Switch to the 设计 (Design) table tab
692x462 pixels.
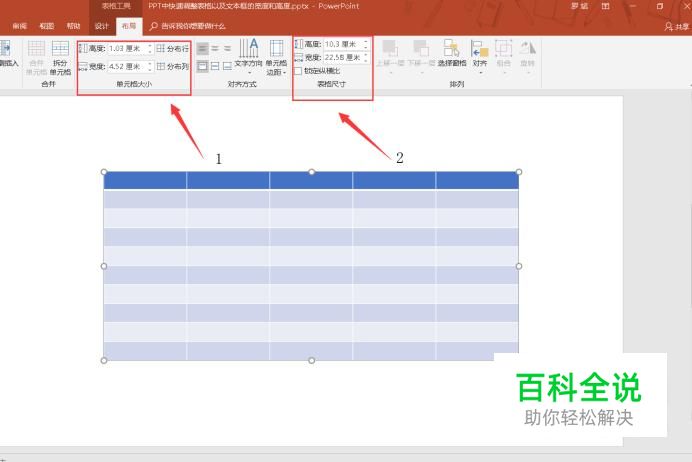102,26
